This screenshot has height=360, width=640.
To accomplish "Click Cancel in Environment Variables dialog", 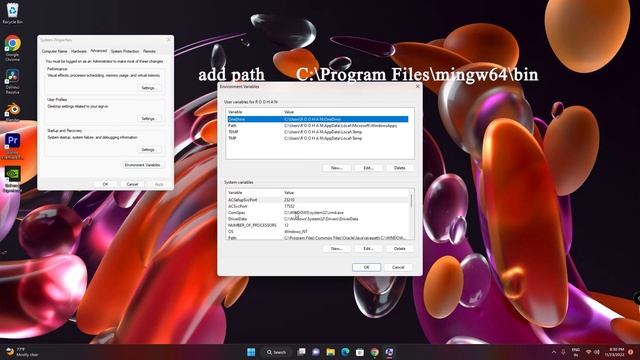I will click(398, 267).
